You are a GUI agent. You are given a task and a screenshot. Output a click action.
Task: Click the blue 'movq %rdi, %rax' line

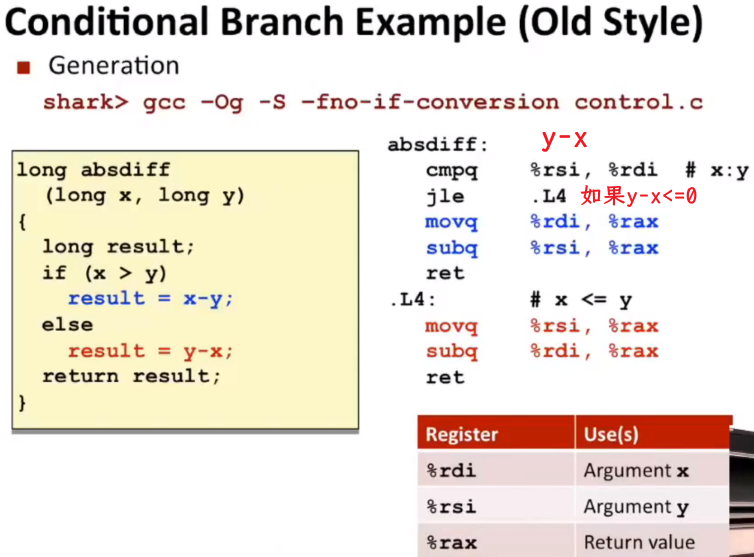[x=542, y=222]
